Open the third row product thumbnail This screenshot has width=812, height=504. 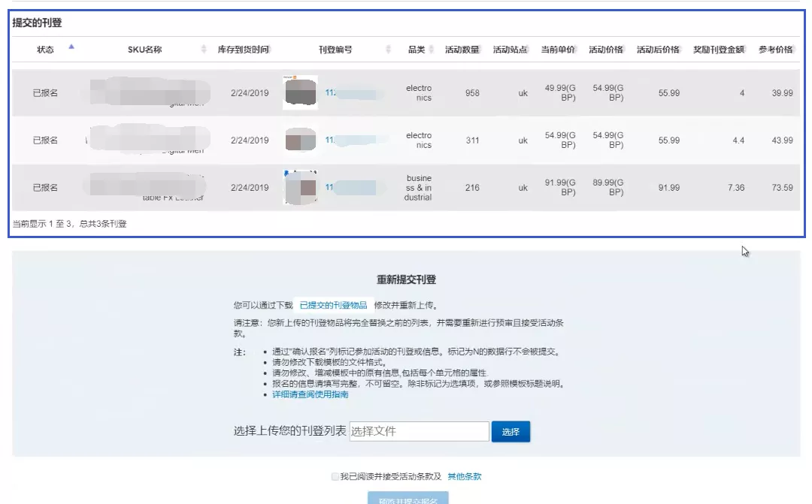pos(299,186)
